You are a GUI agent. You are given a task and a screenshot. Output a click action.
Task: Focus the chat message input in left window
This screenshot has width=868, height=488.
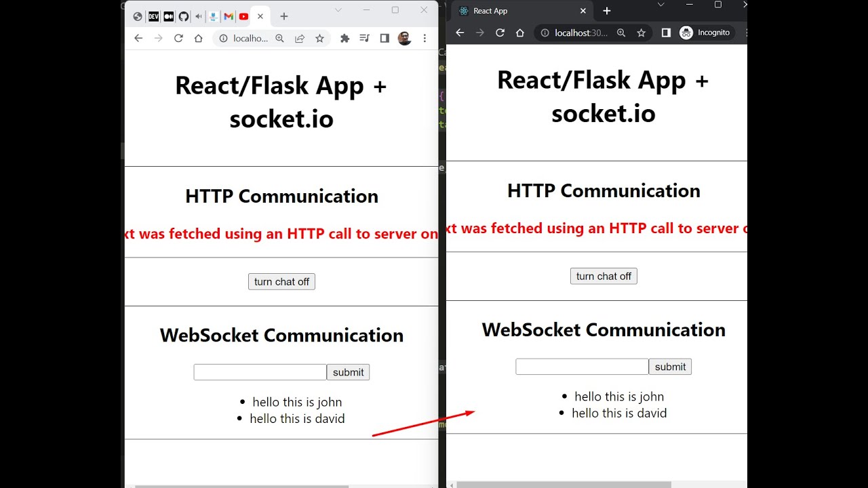tap(260, 372)
